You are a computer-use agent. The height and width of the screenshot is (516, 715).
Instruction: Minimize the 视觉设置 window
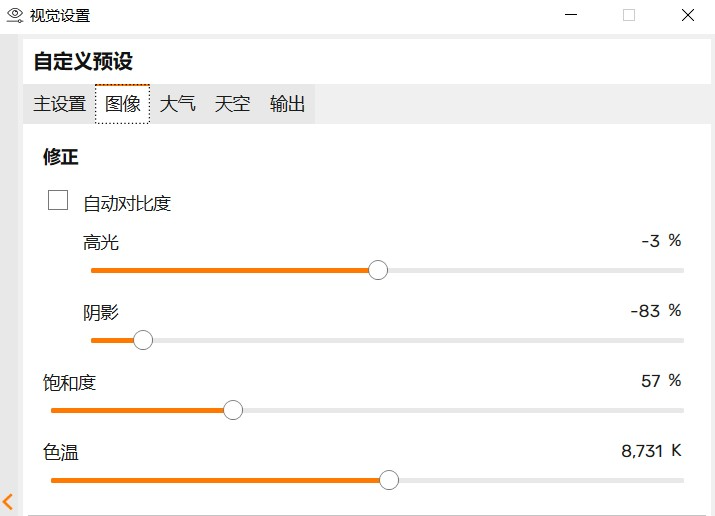[571, 15]
